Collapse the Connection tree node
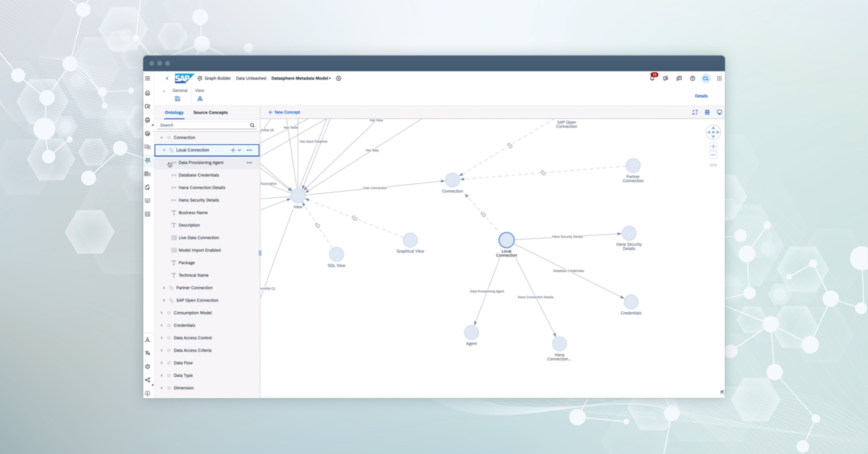The height and width of the screenshot is (454, 868). point(161,138)
